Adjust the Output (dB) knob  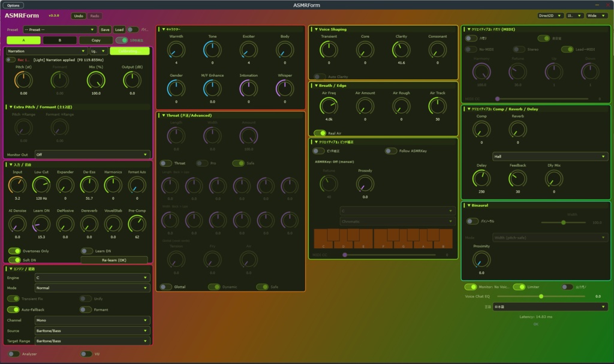pos(132,80)
